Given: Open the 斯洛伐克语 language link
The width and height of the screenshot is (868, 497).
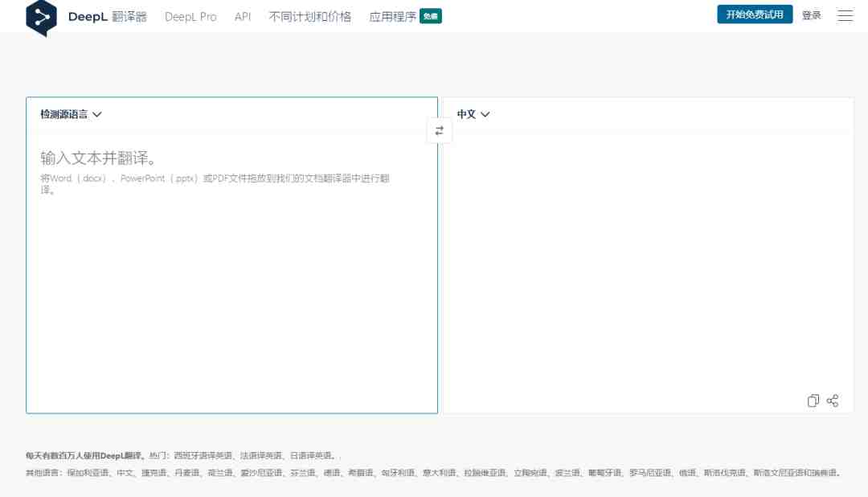Looking at the screenshot, I should point(725,473).
